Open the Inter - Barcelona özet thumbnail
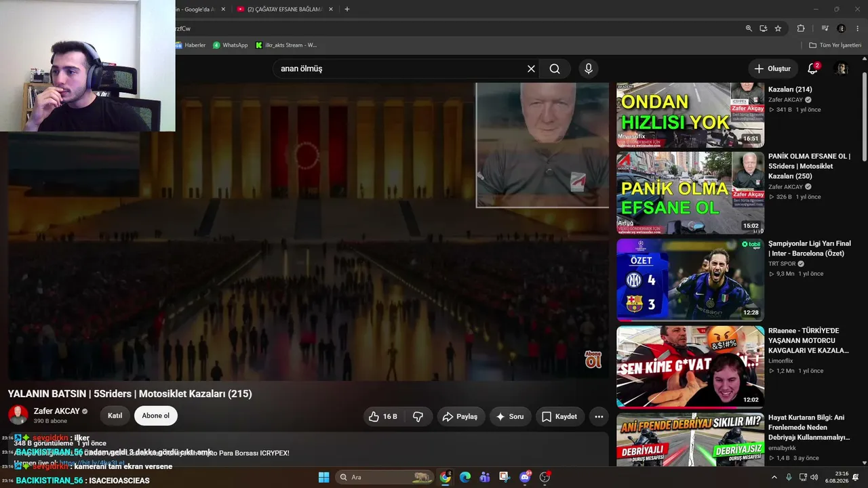 click(690, 280)
